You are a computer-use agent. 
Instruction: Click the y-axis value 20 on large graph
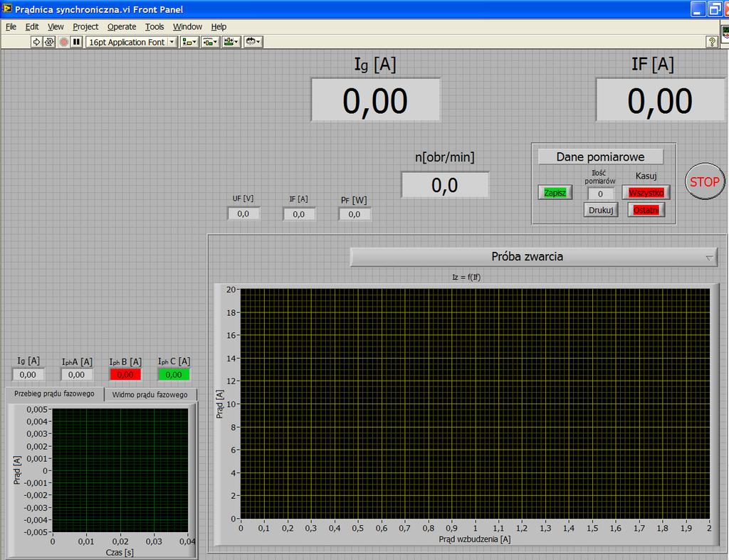click(x=231, y=290)
